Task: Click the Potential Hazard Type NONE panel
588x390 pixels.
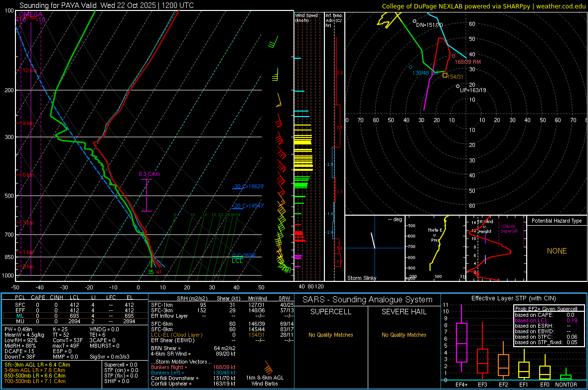Action: click(x=557, y=251)
